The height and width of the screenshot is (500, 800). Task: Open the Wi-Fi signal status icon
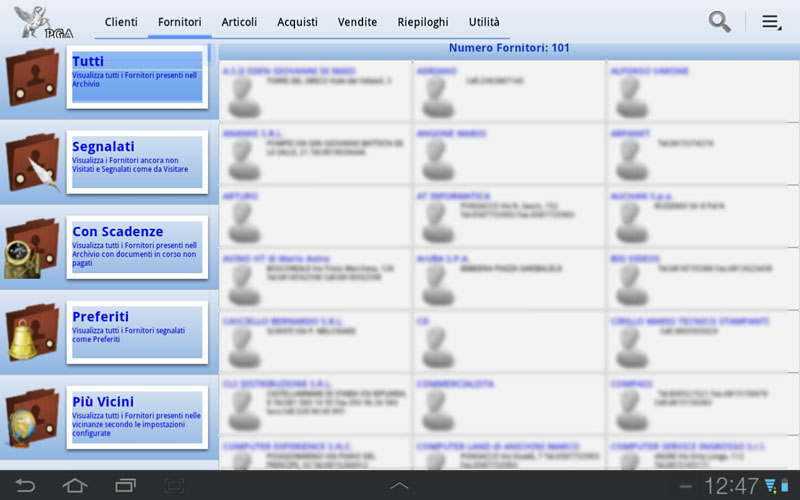(x=770, y=485)
